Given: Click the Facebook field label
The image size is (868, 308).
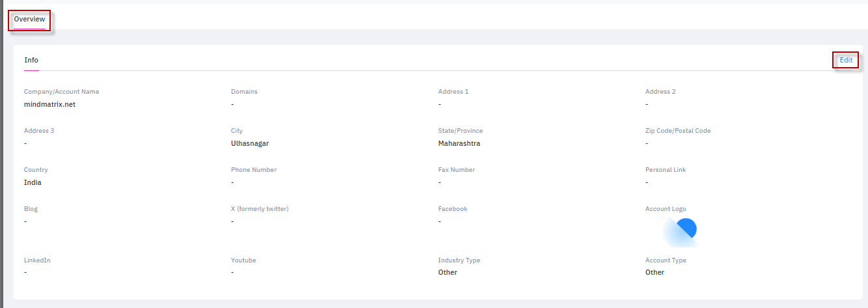Looking at the screenshot, I should [452, 209].
